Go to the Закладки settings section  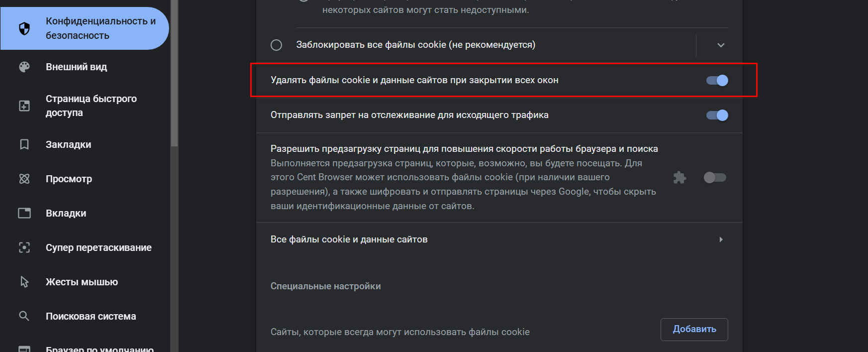pyautogui.click(x=68, y=144)
